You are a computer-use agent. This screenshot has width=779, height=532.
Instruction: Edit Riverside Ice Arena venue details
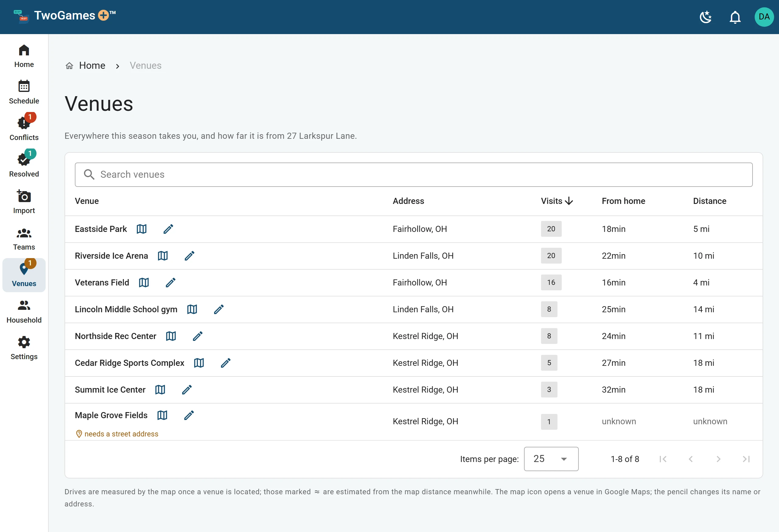(189, 256)
